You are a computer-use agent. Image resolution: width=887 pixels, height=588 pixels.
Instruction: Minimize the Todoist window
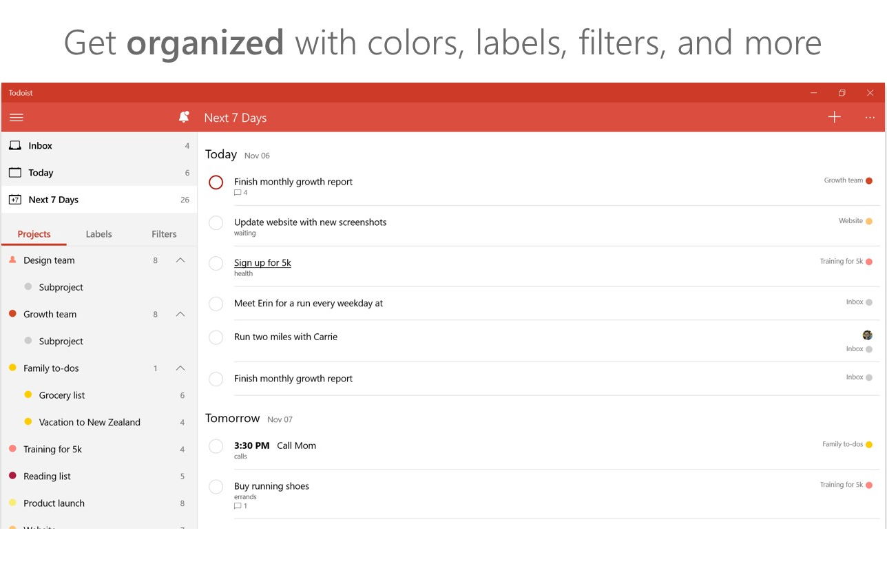coord(814,93)
